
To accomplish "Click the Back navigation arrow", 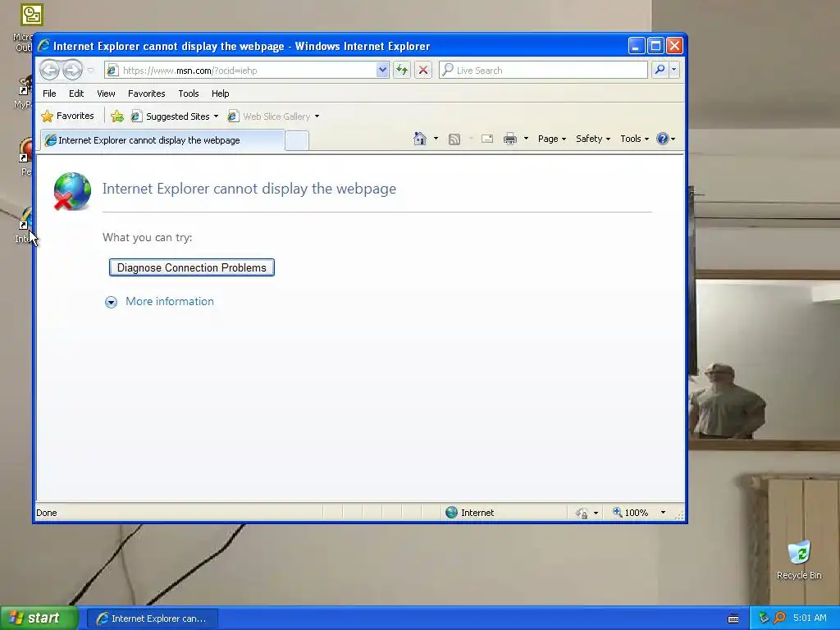I will pos(49,70).
